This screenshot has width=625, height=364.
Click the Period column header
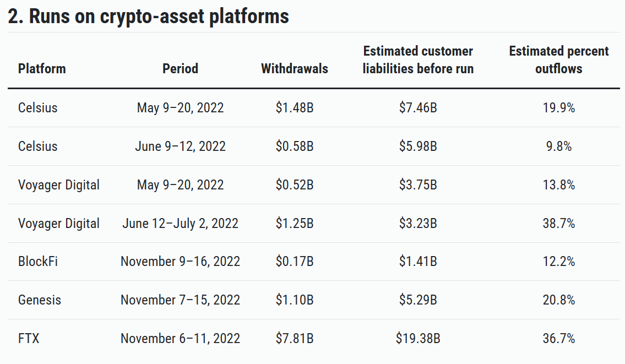pyautogui.click(x=180, y=69)
